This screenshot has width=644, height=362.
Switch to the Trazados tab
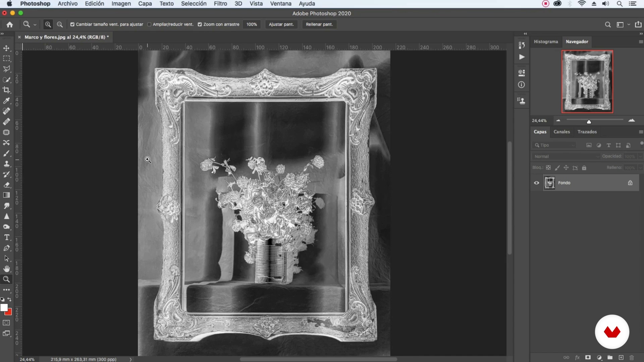point(587,132)
